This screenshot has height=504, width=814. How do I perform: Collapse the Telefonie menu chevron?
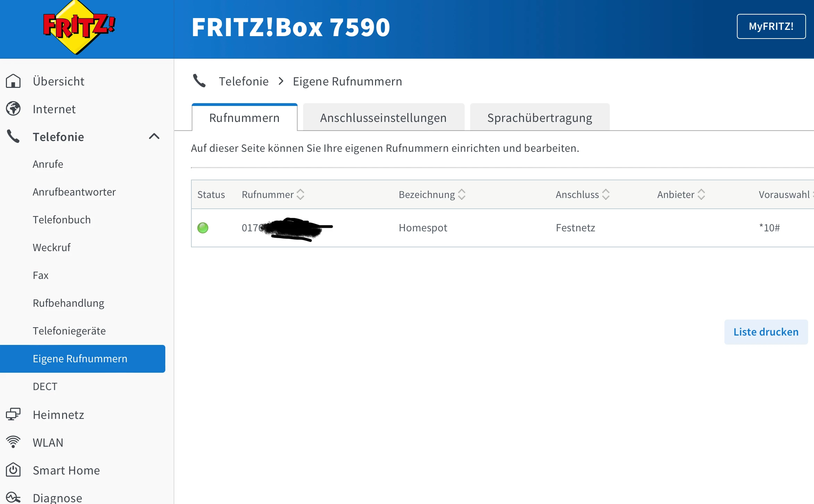pos(154,137)
